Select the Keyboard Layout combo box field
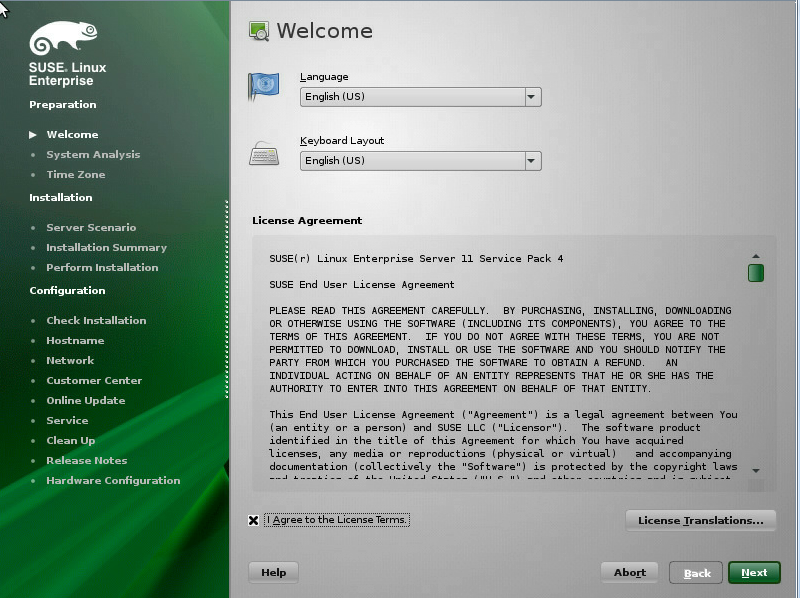The height and width of the screenshot is (598, 800). tap(421, 161)
